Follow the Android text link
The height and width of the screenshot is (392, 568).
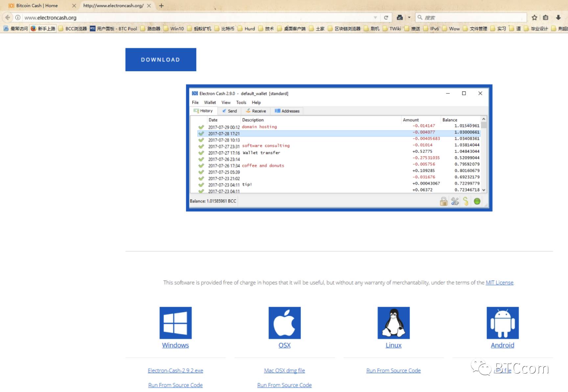pos(503,345)
